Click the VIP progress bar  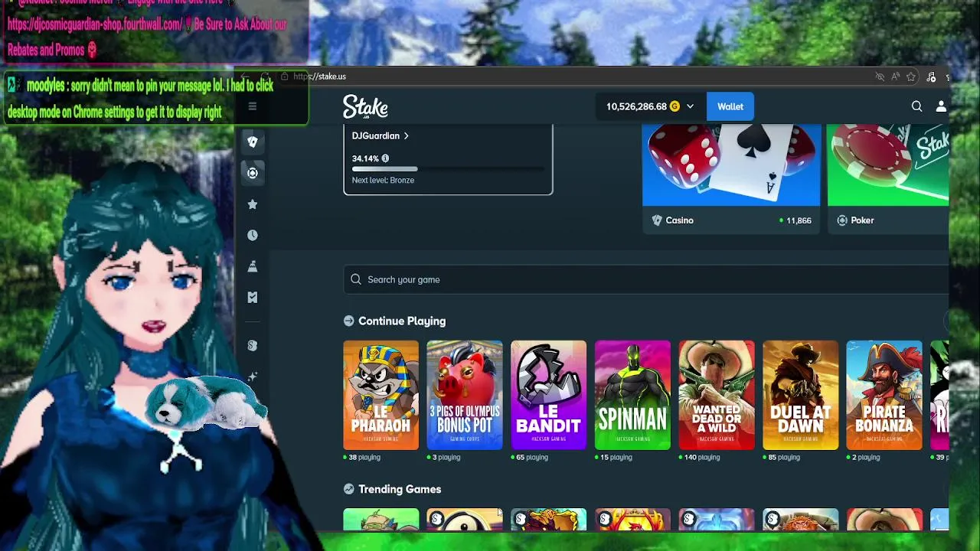[x=448, y=168]
